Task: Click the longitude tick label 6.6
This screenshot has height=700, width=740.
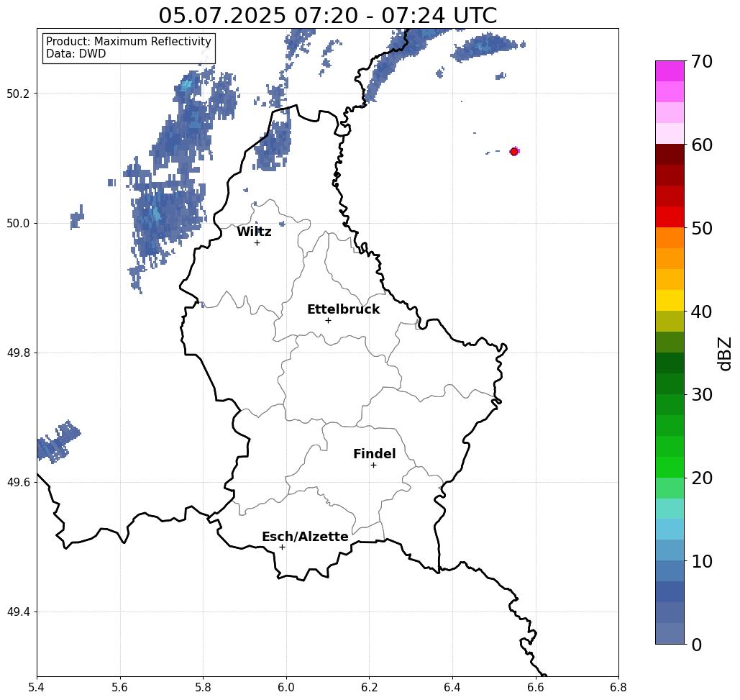Action: click(x=535, y=687)
